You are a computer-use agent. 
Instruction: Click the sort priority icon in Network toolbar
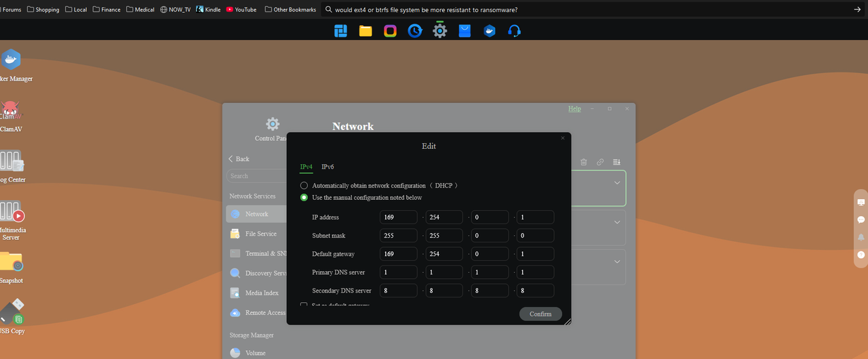point(617,162)
